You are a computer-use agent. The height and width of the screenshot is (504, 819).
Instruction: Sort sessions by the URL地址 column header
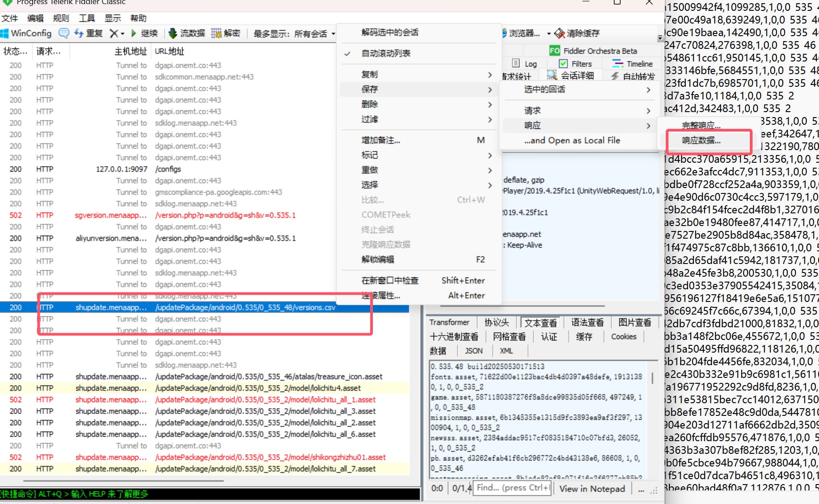169,51
